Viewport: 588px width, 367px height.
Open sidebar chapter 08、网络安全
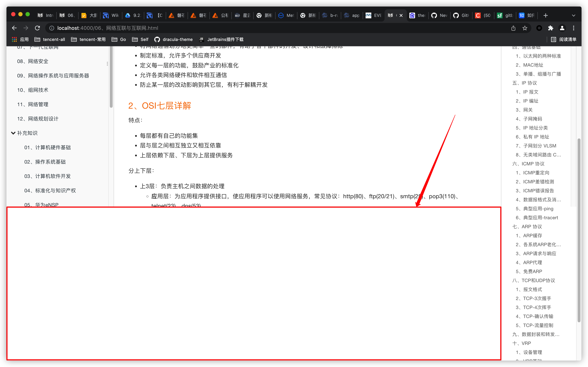[x=33, y=61]
